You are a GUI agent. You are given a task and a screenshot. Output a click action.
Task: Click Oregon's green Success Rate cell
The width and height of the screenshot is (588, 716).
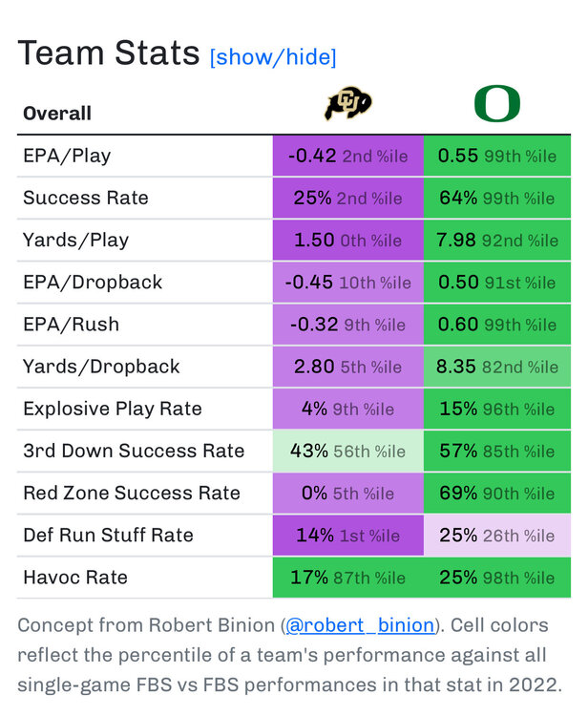[496, 199]
